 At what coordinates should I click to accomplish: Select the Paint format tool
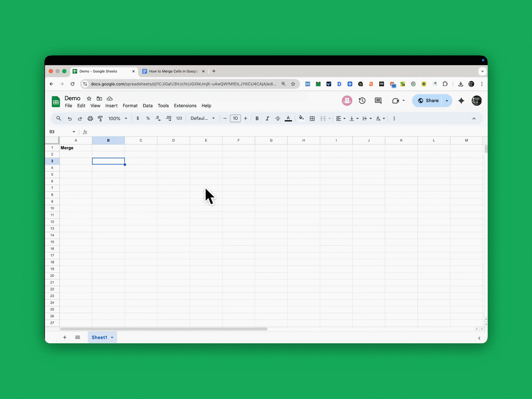100,118
